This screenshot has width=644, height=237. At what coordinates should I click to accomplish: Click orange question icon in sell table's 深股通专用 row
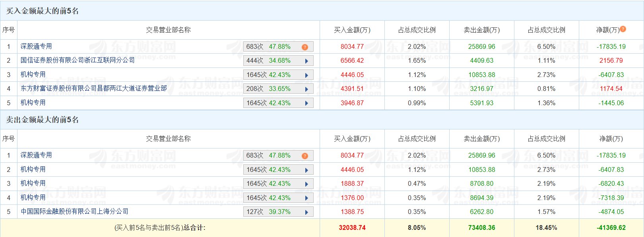305,156
